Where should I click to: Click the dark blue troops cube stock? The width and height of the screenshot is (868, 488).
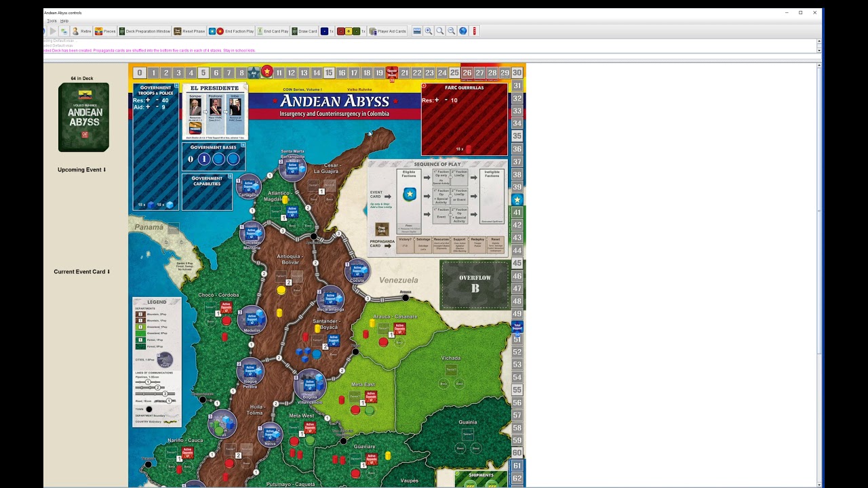[x=151, y=205]
